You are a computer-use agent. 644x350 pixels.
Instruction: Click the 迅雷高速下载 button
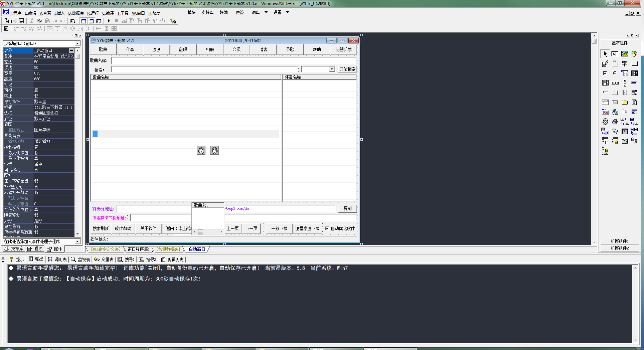point(307,228)
